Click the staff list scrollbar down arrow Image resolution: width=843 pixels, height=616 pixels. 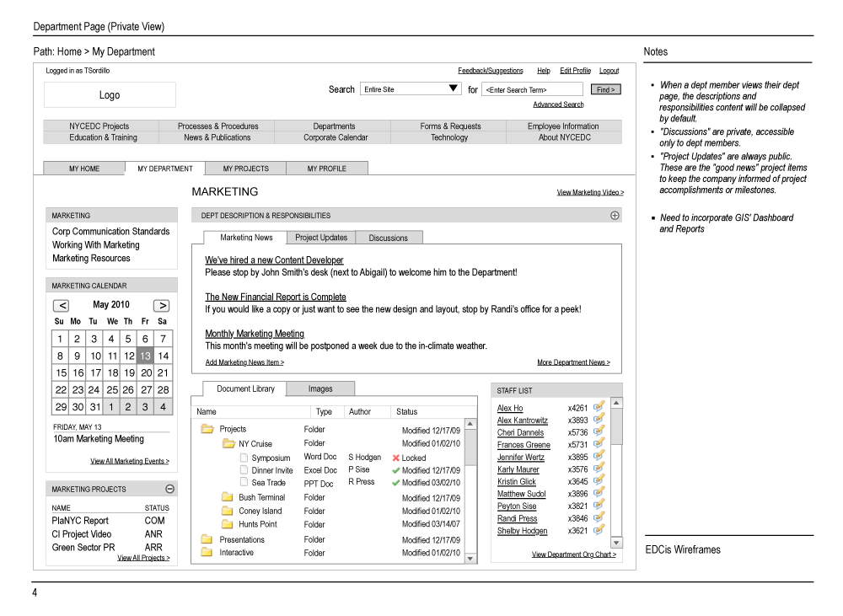[x=616, y=543]
